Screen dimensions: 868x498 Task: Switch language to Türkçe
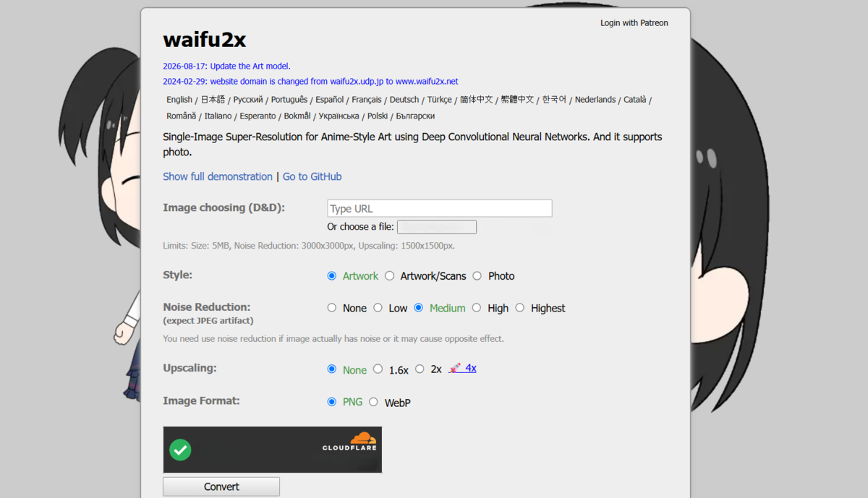coord(439,100)
